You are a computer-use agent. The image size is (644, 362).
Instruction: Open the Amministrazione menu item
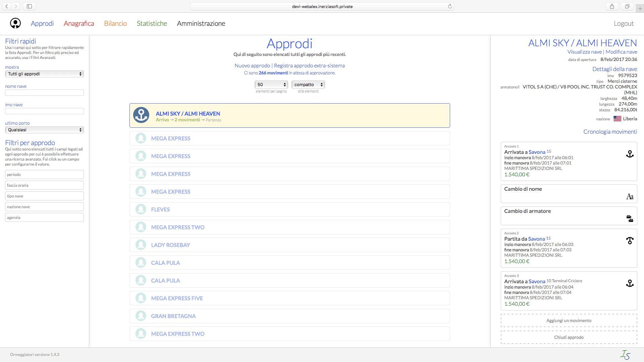click(x=201, y=23)
